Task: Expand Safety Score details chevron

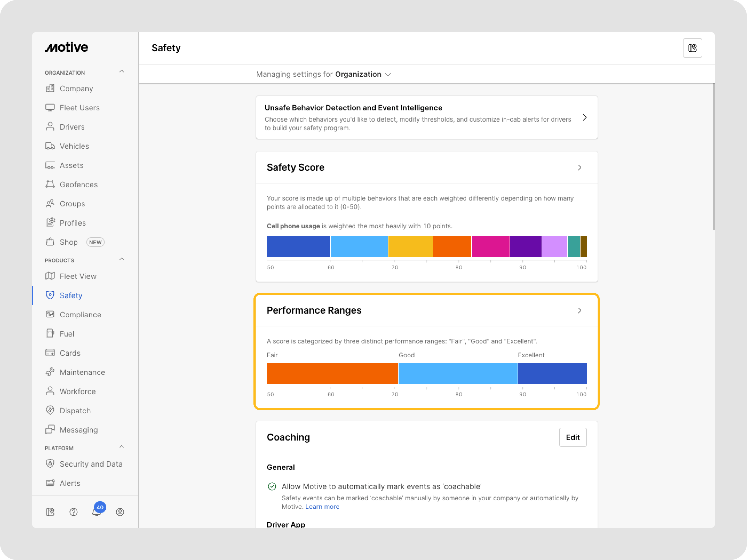Action: click(x=579, y=167)
